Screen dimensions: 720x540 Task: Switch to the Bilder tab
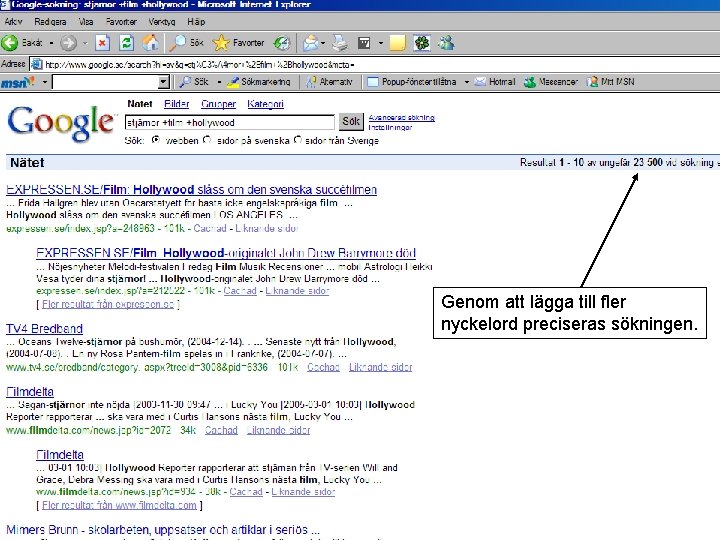click(x=176, y=104)
